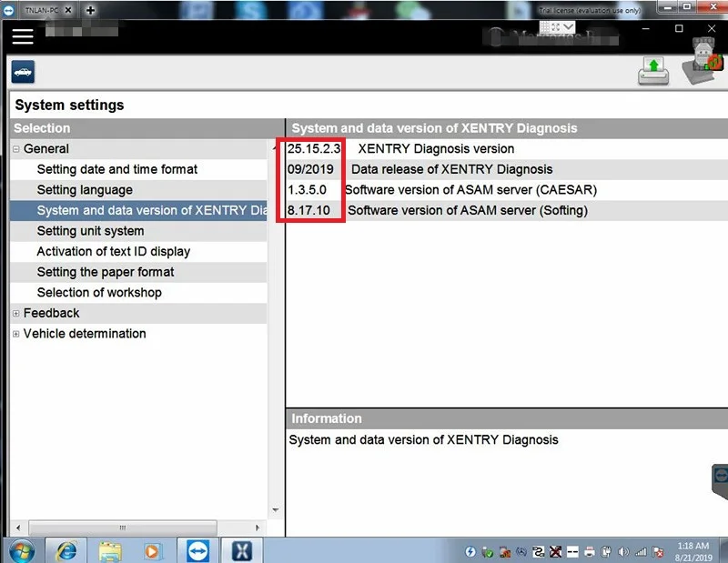Screen dimensions: 728x563
Task: Collapse the General tree node
Action: [16, 149]
